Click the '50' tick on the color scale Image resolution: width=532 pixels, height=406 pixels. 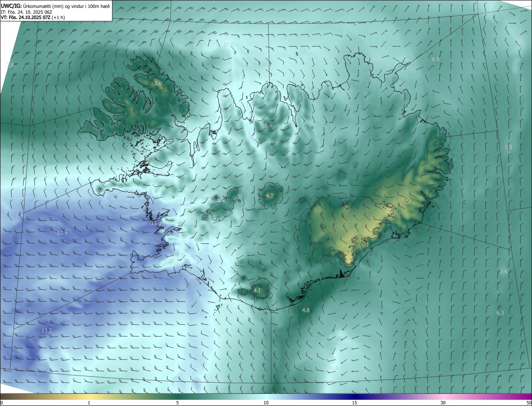coord(529,403)
